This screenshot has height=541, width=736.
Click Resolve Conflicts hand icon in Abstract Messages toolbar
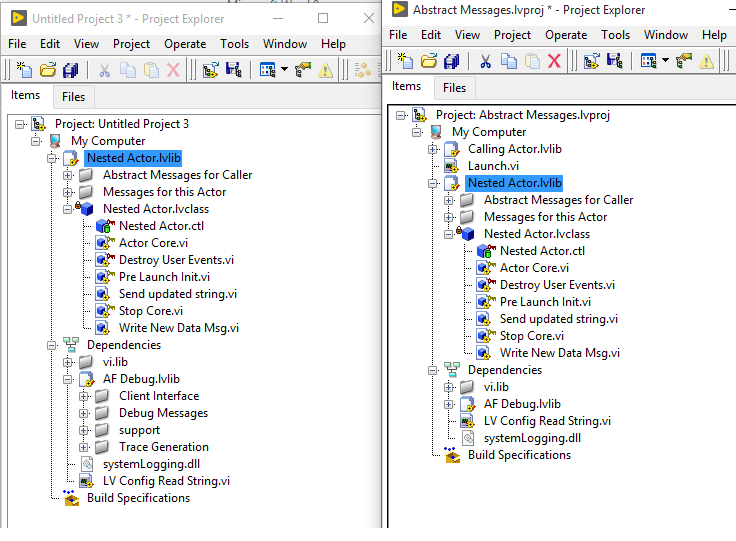[684, 61]
